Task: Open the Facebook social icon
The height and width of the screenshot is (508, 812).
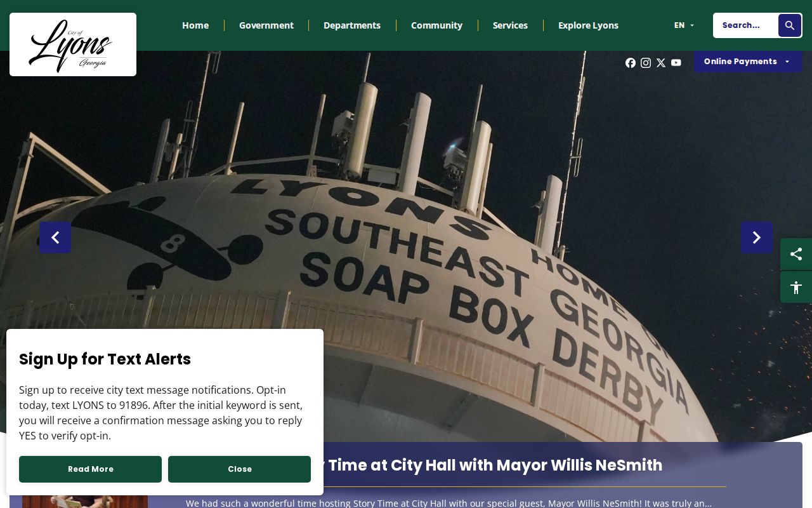Action: (x=631, y=62)
